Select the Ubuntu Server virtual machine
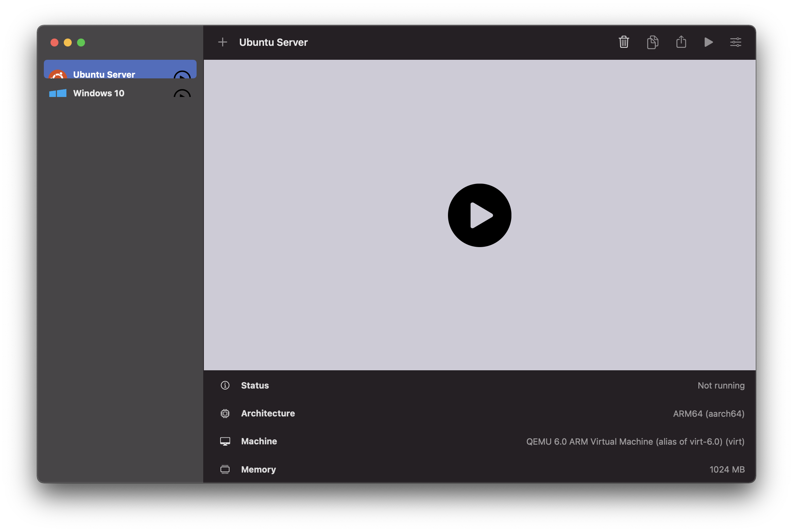 click(104, 74)
